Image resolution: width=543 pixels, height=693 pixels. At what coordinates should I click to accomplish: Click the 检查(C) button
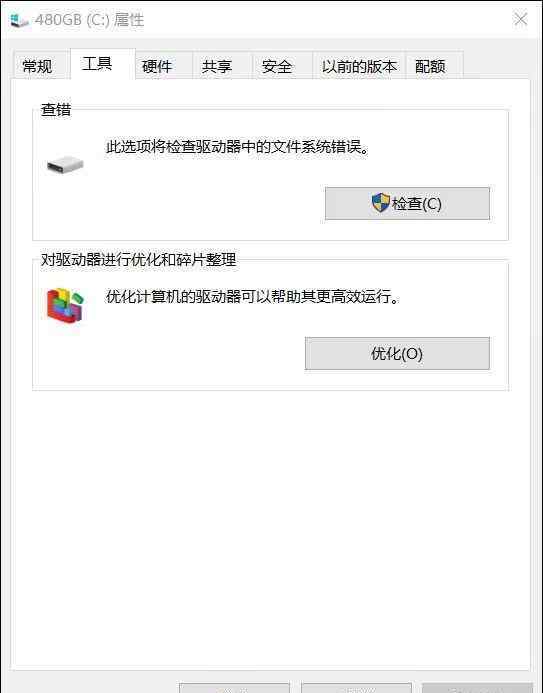(x=407, y=203)
